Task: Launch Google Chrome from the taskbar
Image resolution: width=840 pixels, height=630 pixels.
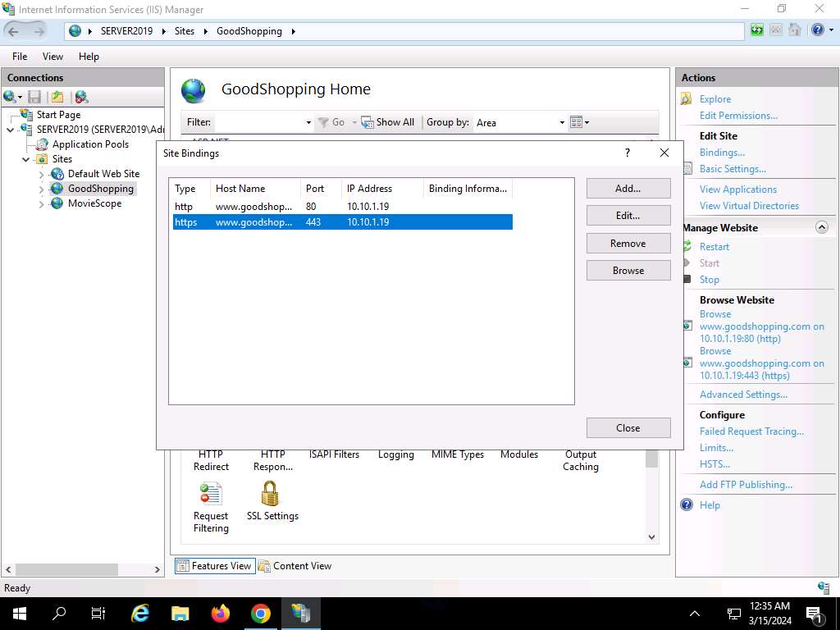Action: pos(260,613)
